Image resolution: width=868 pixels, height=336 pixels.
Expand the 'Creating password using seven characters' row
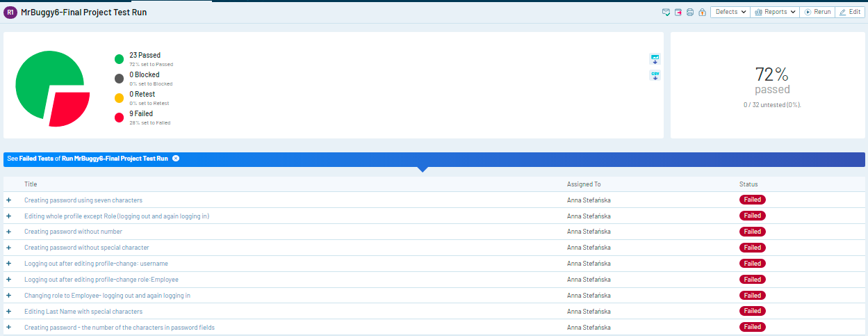(9, 200)
